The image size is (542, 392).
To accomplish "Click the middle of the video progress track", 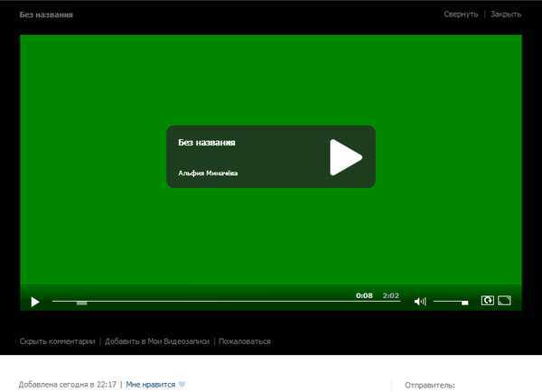I will (x=226, y=301).
